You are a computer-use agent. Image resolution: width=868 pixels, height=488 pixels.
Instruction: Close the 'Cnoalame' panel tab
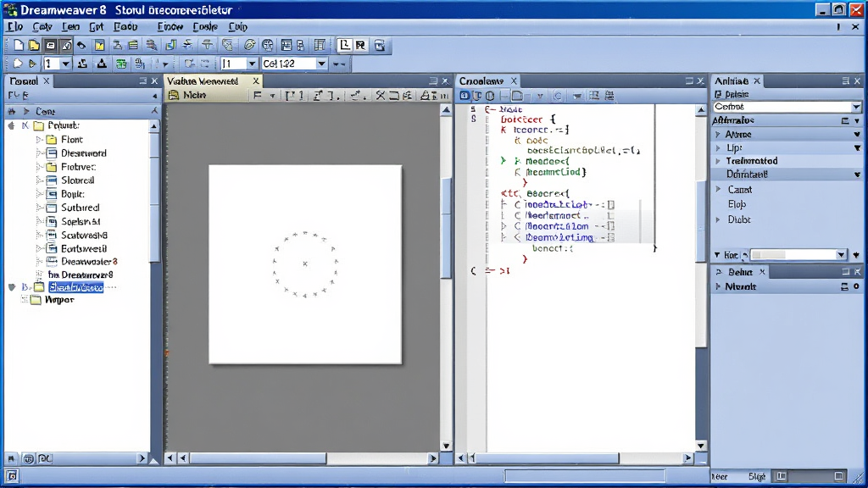514,80
